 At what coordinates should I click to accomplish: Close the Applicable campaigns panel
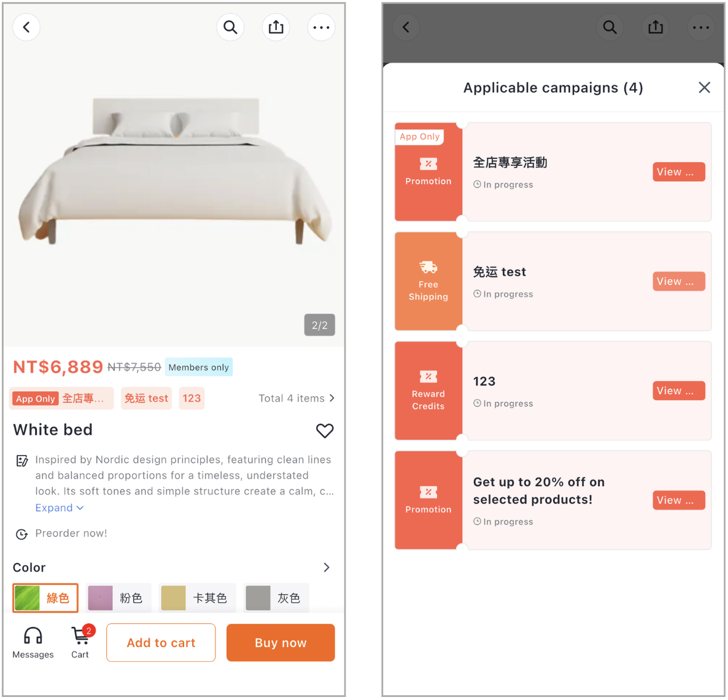coord(704,87)
